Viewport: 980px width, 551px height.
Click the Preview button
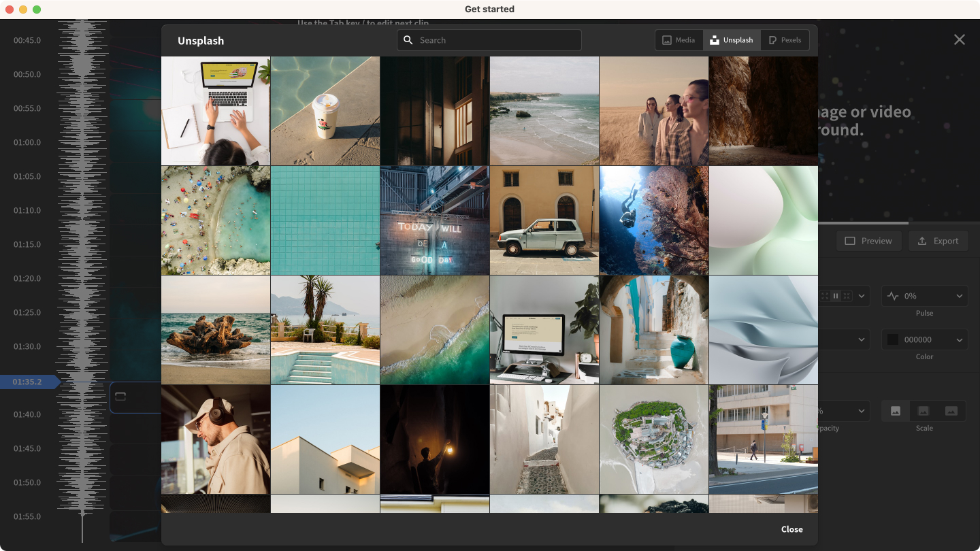868,241
